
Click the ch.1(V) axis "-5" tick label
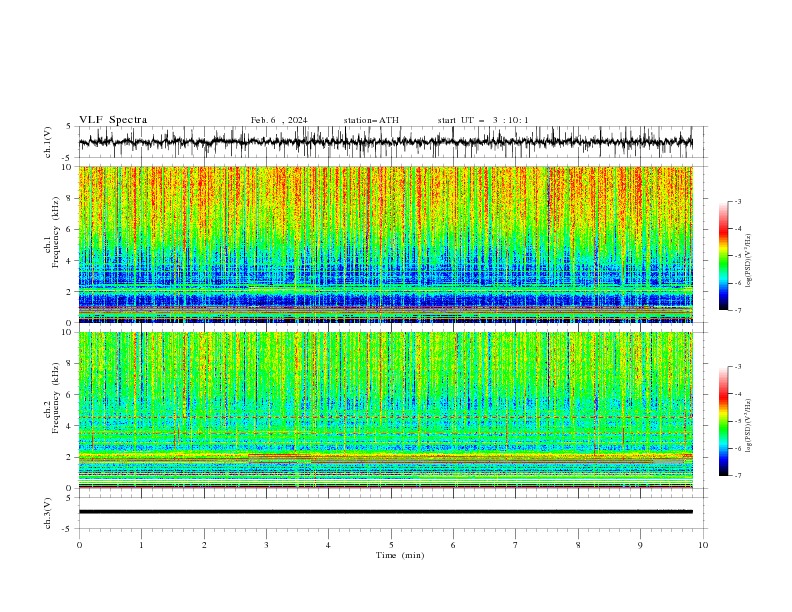tap(68, 158)
